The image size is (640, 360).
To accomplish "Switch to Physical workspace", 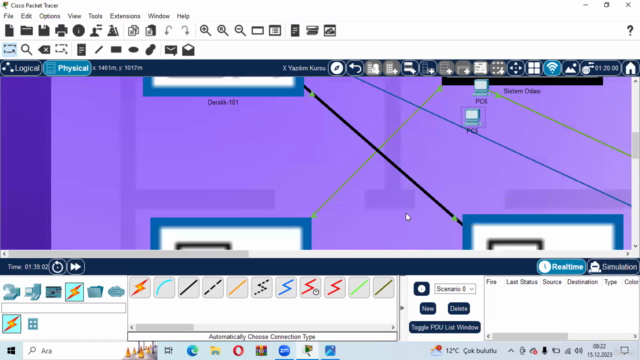I will point(67,68).
